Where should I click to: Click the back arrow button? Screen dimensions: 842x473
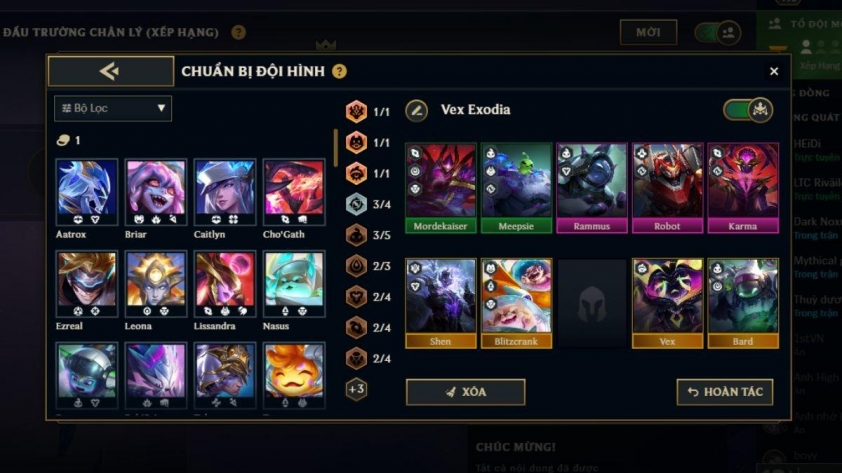(x=111, y=71)
